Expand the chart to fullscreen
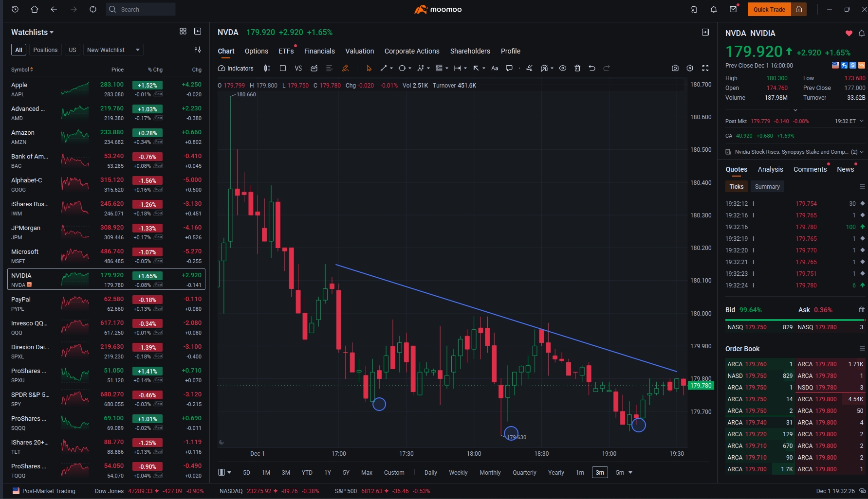Viewport: 868px width, 499px height. pyautogui.click(x=705, y=69)
